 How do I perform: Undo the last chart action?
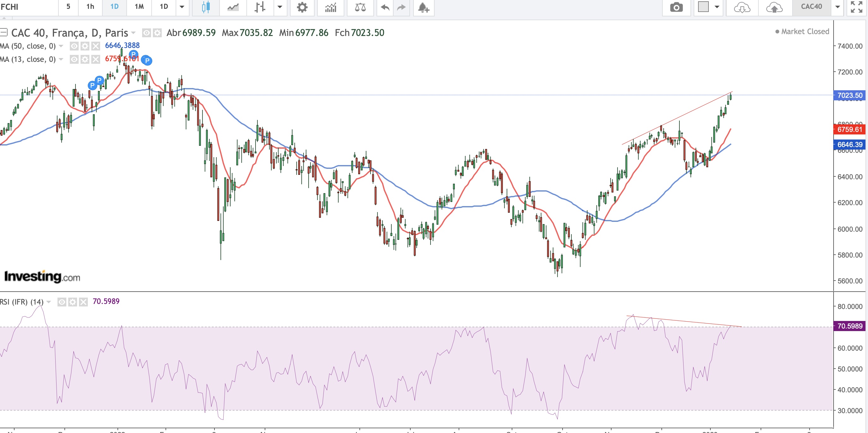385,7
